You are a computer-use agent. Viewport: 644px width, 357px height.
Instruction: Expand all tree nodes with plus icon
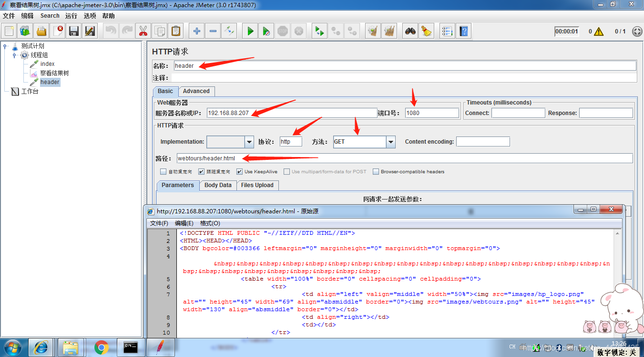[x=196, y=31]
